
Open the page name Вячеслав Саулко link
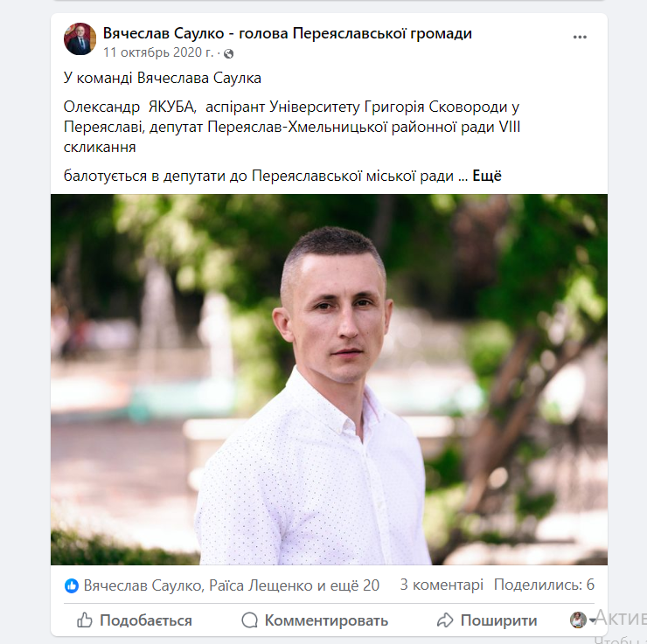(x=288, y=33)
